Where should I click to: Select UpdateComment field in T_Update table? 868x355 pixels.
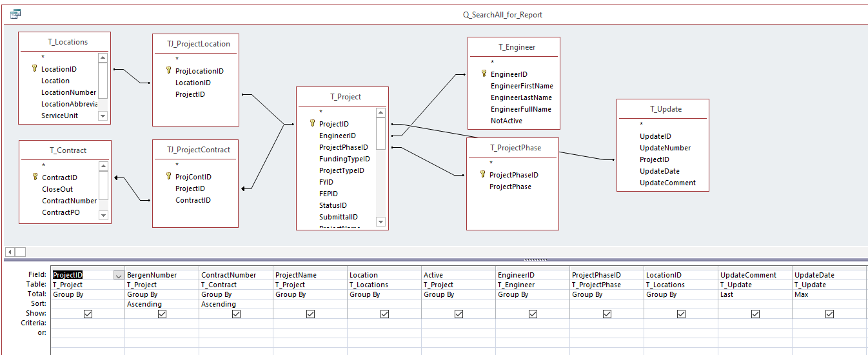(667, 183)
